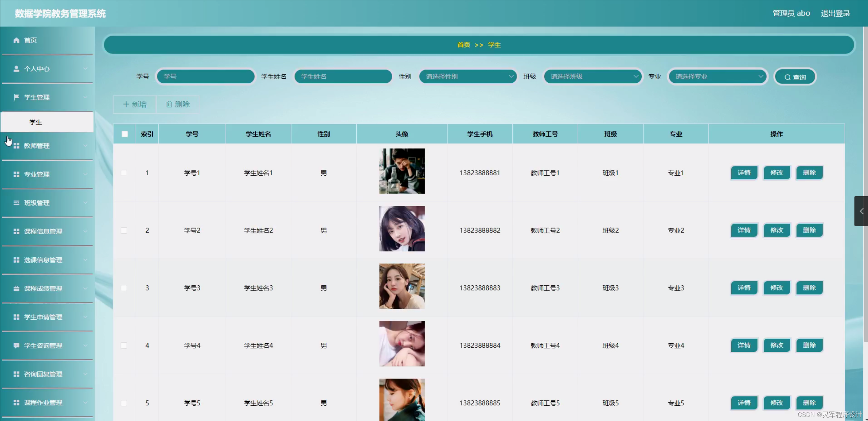Image resolution: width=868 pixels, height=421 pixels.
Task: Click the home icon in sidebar
Action: tap(16, 40)
